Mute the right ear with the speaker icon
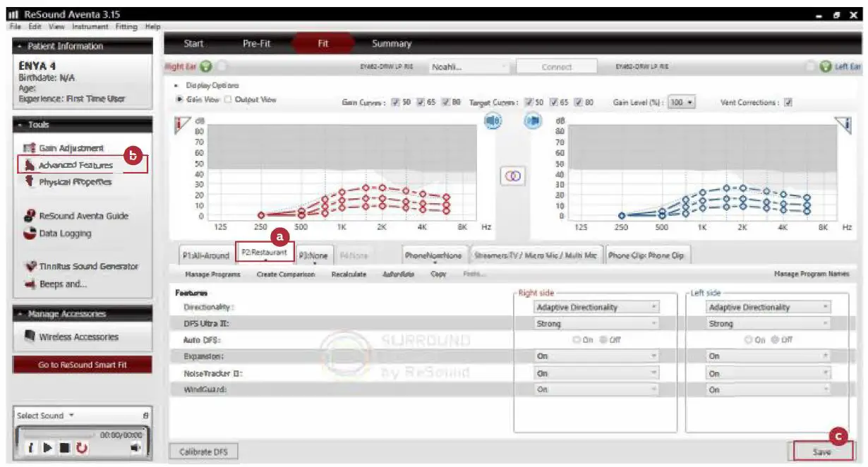This screenshot has height=467, width=868. tap(493, 121)
